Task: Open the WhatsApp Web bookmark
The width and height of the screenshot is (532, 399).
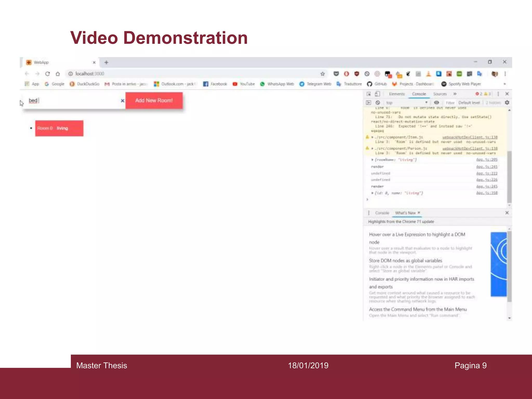Action: point(277,84)
